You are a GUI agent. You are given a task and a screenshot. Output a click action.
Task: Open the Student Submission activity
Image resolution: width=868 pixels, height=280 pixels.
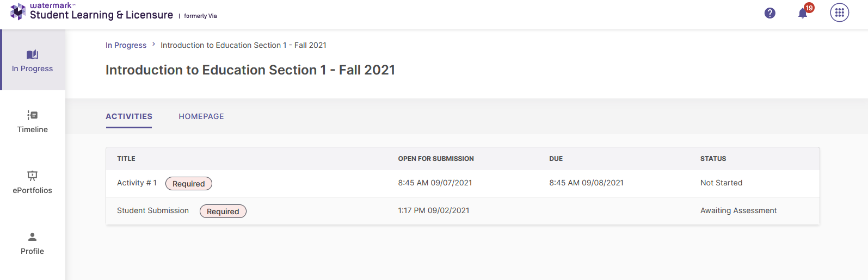pos(153,210)
